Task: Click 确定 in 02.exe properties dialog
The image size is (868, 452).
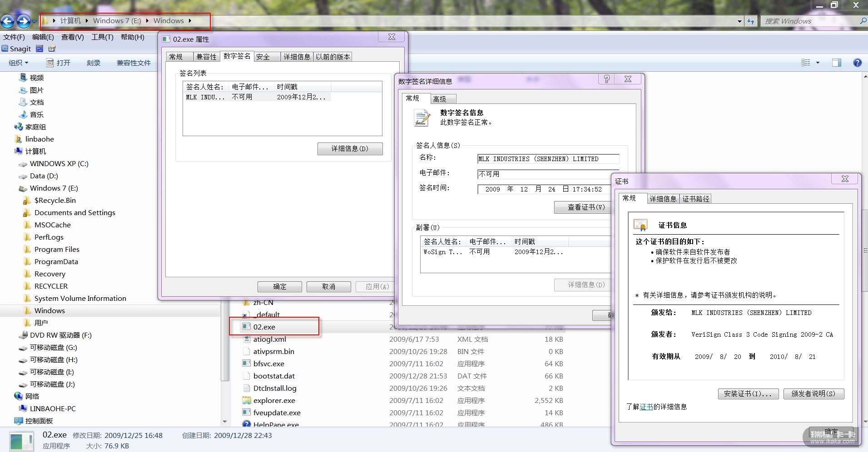Action: 280,286
